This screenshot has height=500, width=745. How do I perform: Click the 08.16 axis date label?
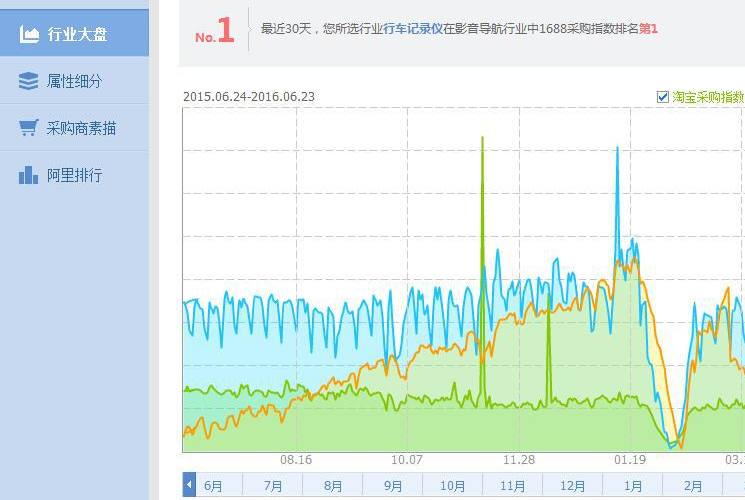click(x=296, y=460)
